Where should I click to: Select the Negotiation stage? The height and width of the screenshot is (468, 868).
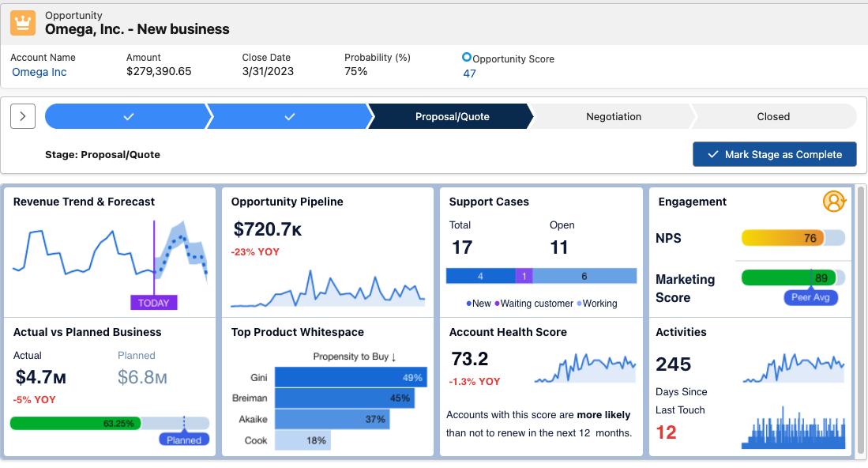pos(614,116)
